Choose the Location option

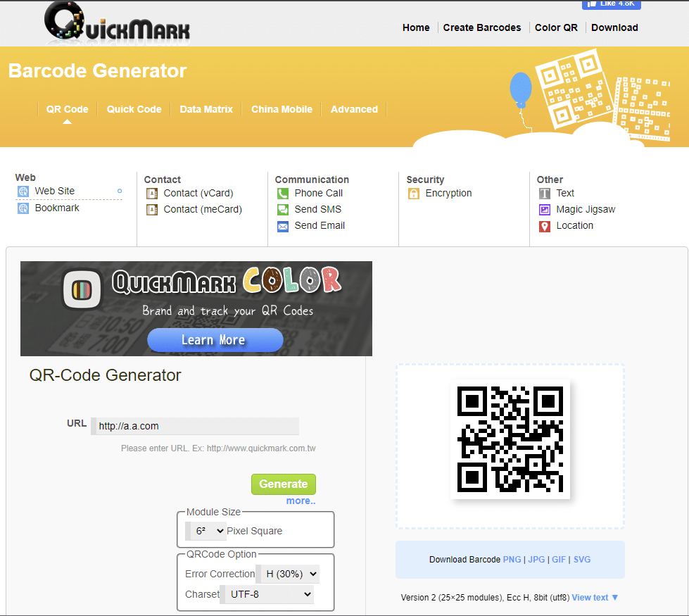(x=575, y=226)
